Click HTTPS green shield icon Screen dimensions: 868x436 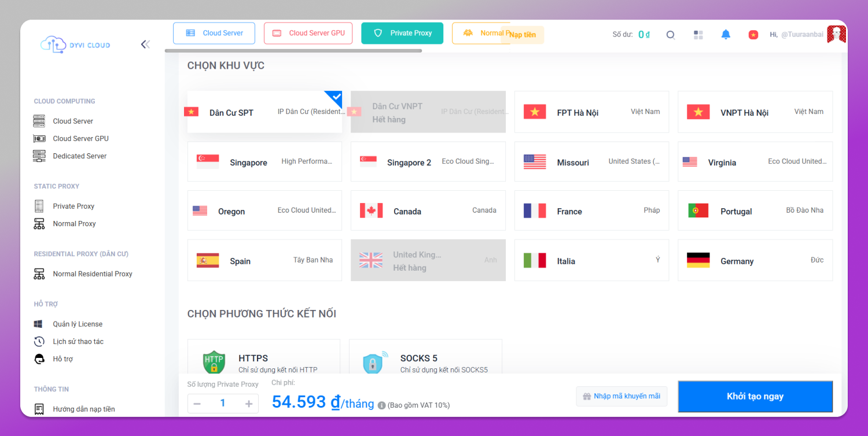click(214, 362)
